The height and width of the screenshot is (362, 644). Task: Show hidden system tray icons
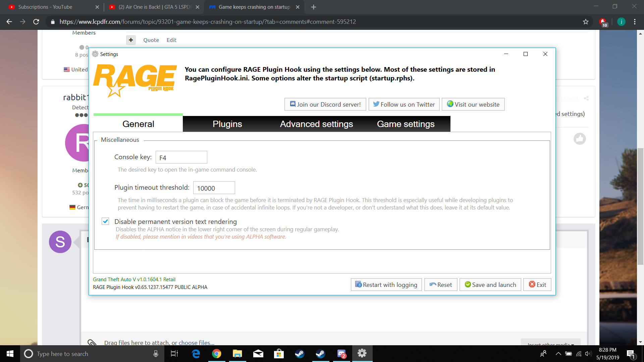pyautogui.click(x=558, y=354)
